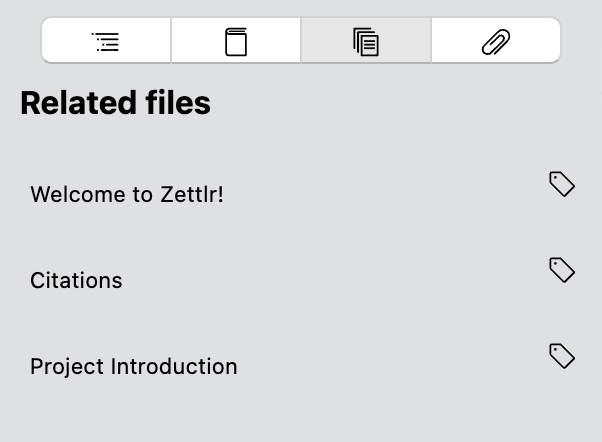Screen dimensions: 602x442
Task: Show the bibliography sidebar tab
Action: pos(236,41)
